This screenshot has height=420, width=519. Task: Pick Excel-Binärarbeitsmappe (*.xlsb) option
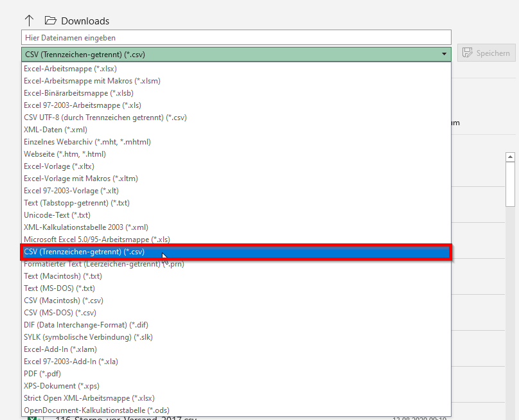point(236,93)
